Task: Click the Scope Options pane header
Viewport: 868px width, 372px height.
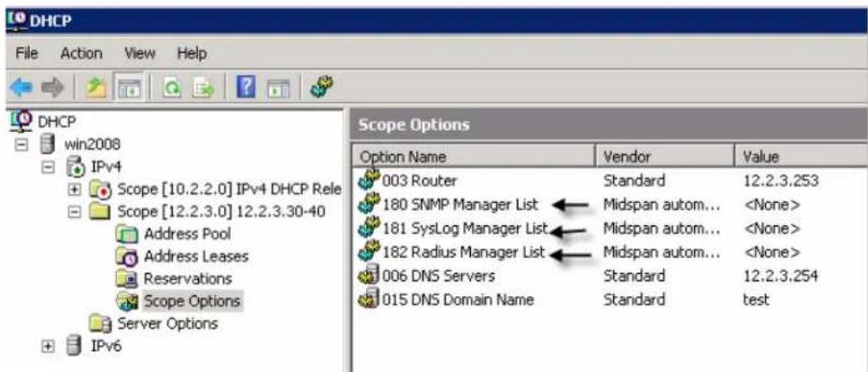Action: pyautogui.click(x=609, y=124)
